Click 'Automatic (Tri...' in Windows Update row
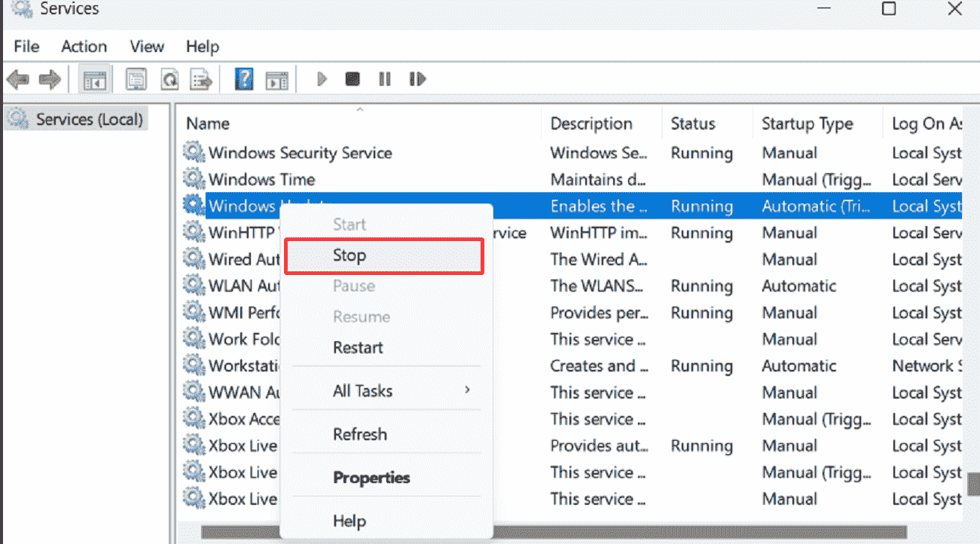The image size is (980, 544). pyautogui.click(x=817, y=206)
